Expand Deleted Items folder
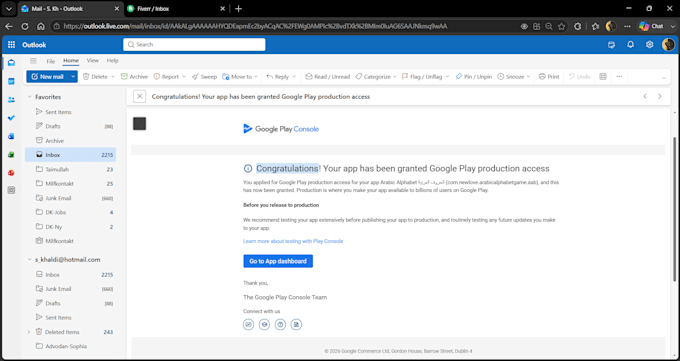The image size is (680, 361). coord(29,332)
